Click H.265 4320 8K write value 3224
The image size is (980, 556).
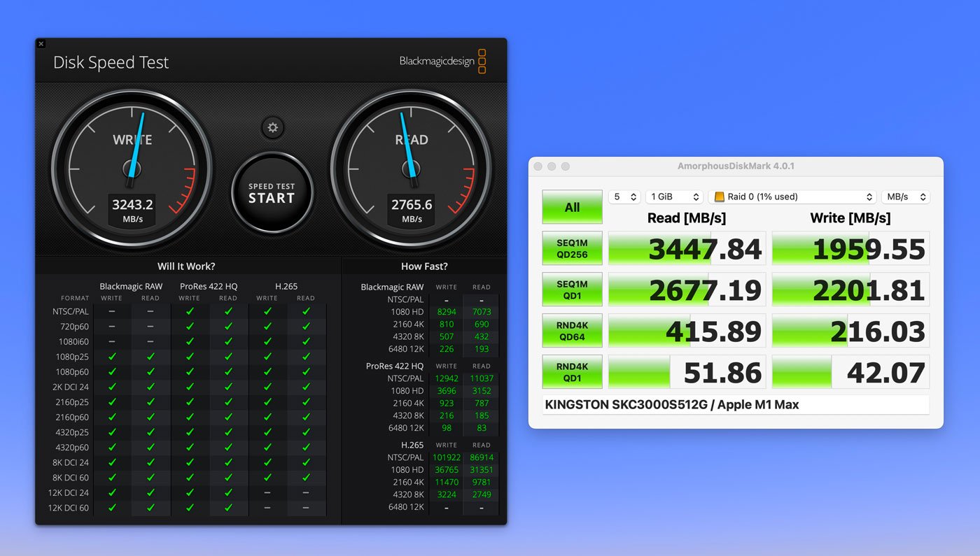[x=446, y=494]
